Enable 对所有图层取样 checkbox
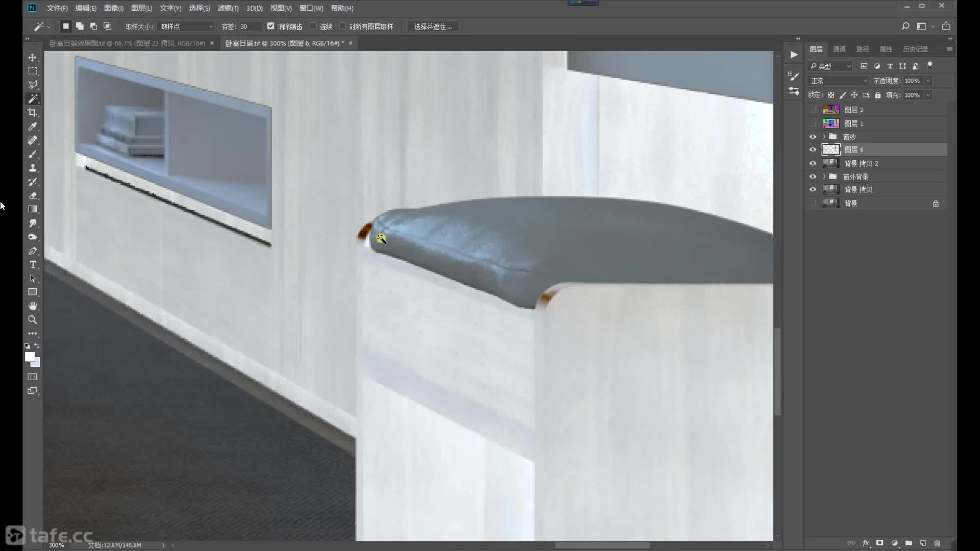 (342, 26)
